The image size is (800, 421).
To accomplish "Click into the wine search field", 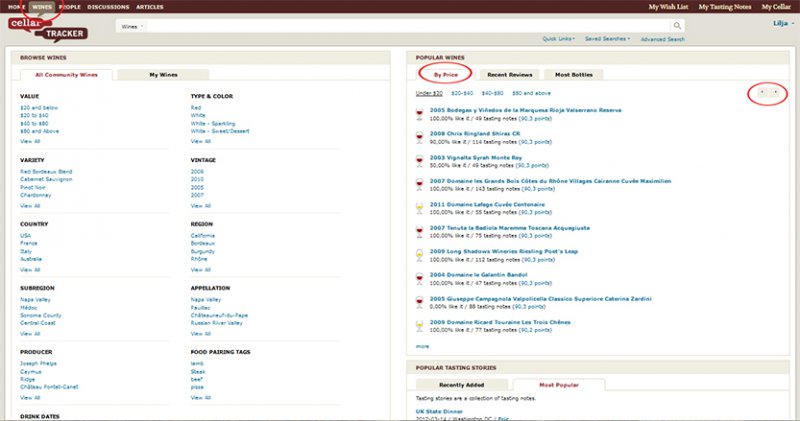I will (408, 27).
